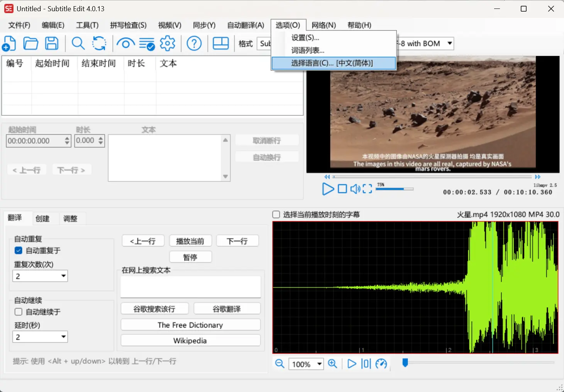The height and width of the screenshot is (392, 564).
Task: Uncheck the 自动重复于 checkbox
Action: [x=19, y=251]
